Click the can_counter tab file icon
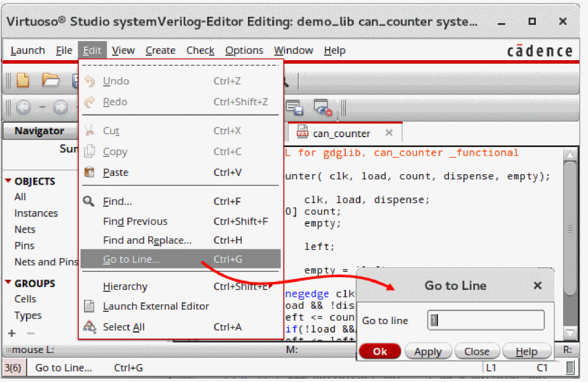588x382 pixels. pyautogui.click(x=302, y=132)
